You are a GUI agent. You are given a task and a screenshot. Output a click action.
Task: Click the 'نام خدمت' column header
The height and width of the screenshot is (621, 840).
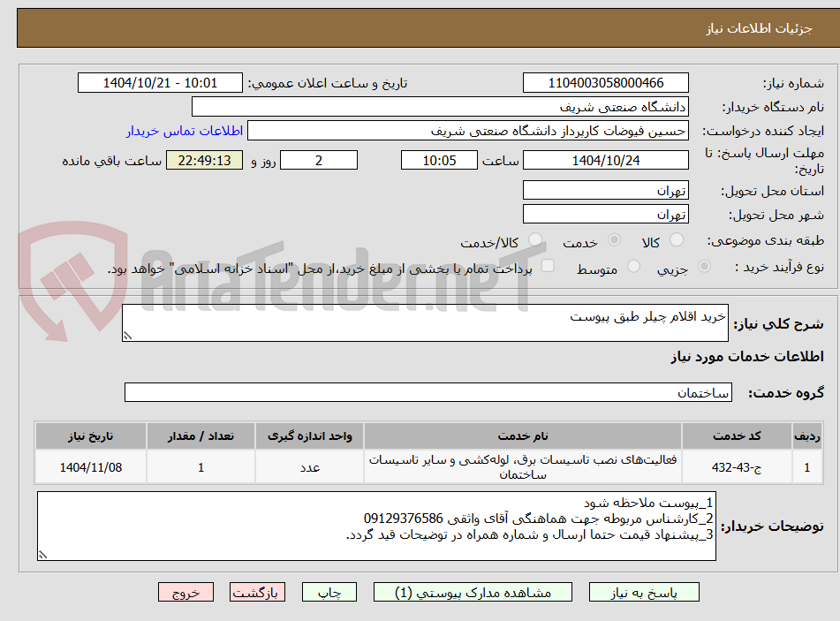[523, 435]
